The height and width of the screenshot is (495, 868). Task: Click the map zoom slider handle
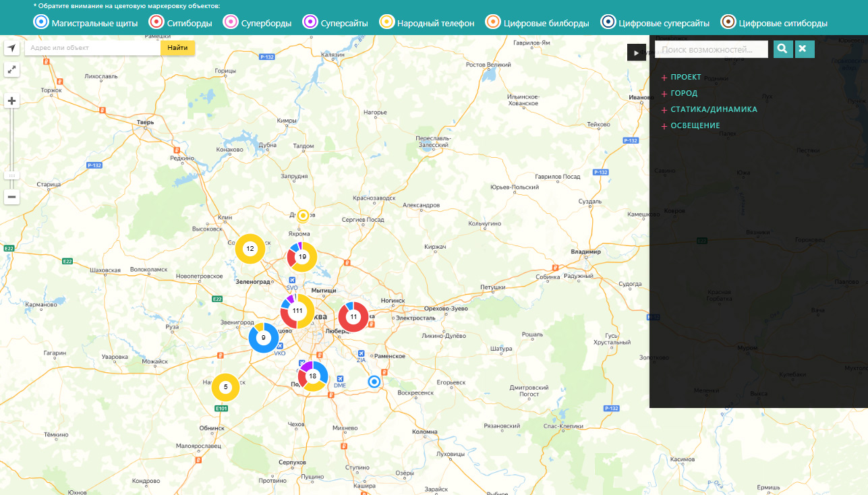[12, 175]
